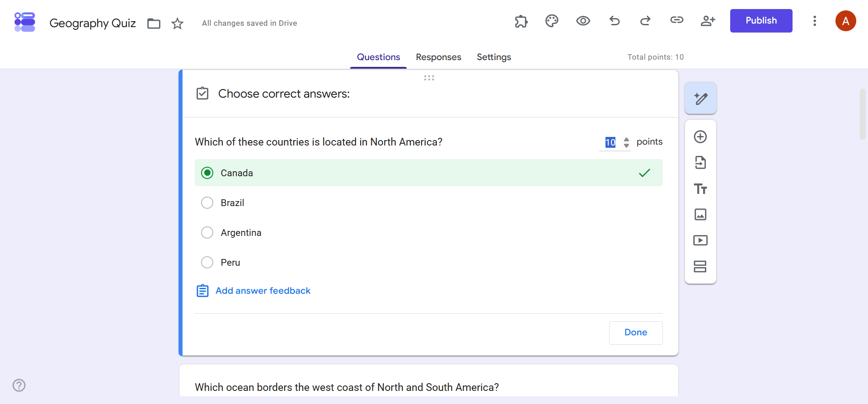Viewport: 868px width, 404px height.
Task: Click 'Total points: 10' text
Action: coord(655,57)
